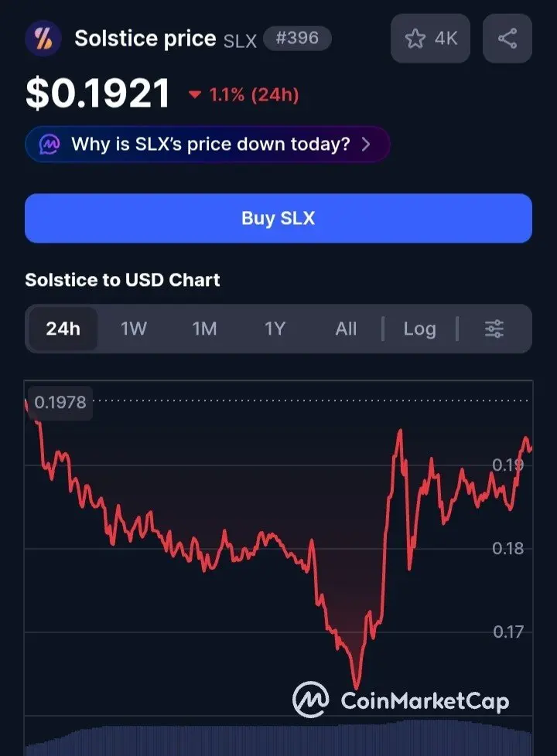Click the #396 rank badge
The image size is (557, 756).
(x=297, y=38)
